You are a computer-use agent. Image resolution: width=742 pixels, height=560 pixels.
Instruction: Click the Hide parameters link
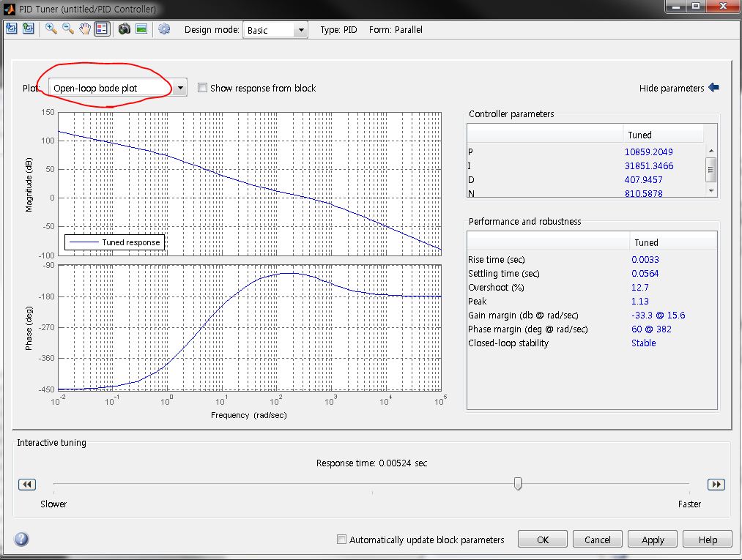pyautogui.click(x=672, y=88)
